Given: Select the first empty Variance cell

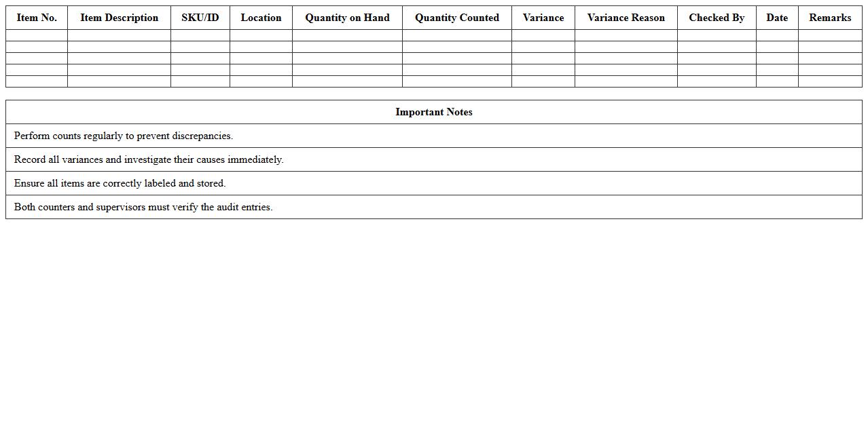Looking at the screenshot, I should point(543,35).
